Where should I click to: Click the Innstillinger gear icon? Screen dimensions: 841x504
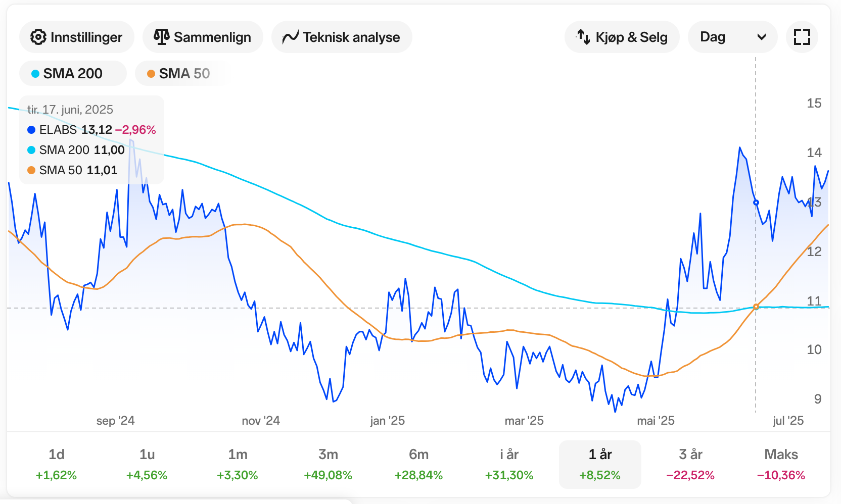38,37
